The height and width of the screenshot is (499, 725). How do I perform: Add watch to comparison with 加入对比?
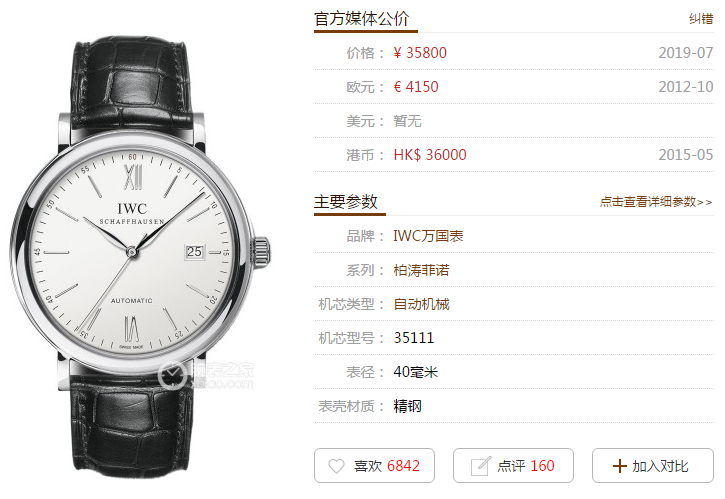[x=653, y=465]
